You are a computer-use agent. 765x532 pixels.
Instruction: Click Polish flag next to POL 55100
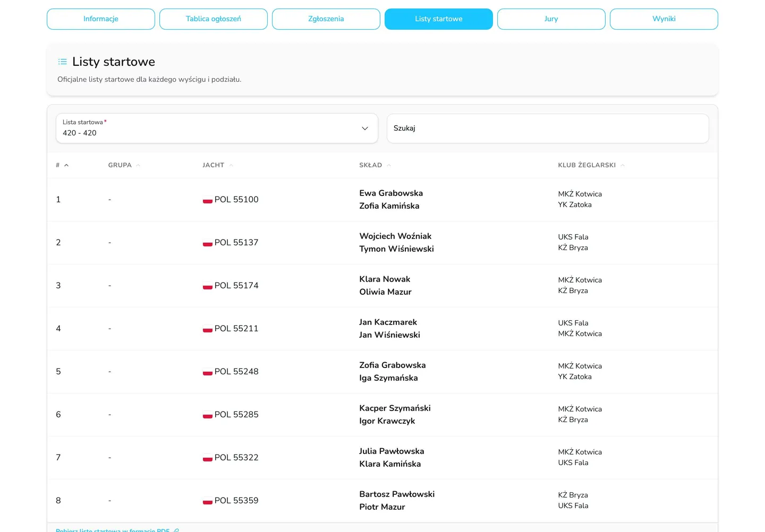tap(208, 200)
